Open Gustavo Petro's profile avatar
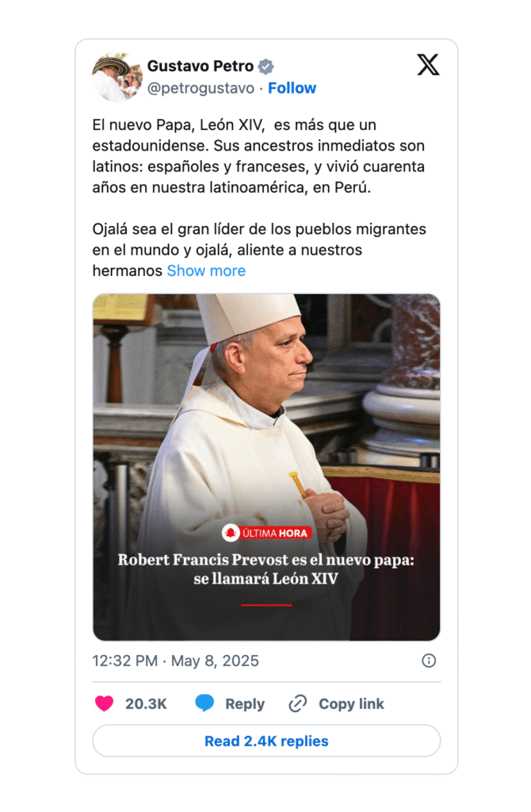Image resolution: width=531 pixels, height=812 pixels. pyautogui.click(x=117, y=77)
